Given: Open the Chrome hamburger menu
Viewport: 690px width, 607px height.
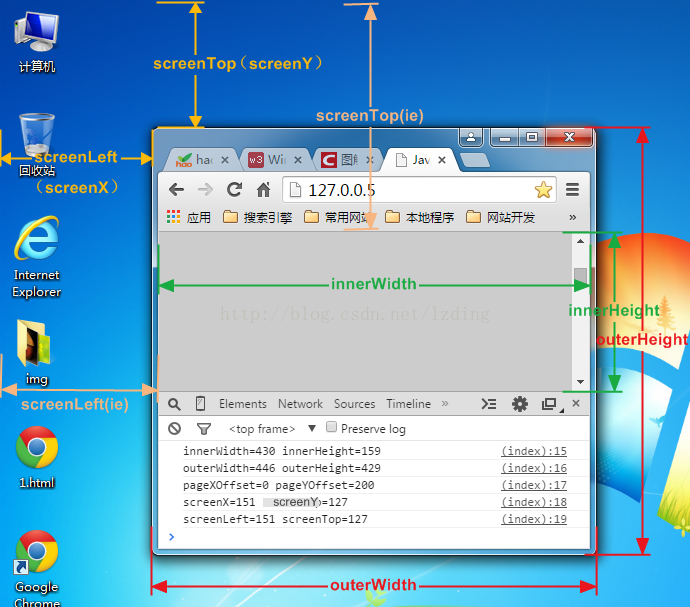Looking at the screenshot, I should pyautogui.click(x=573, y=190).
